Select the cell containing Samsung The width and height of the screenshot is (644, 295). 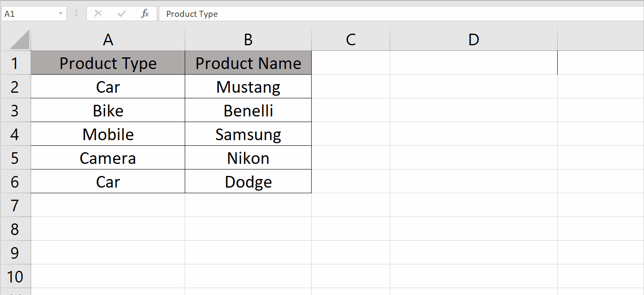[x=248, y=134]
